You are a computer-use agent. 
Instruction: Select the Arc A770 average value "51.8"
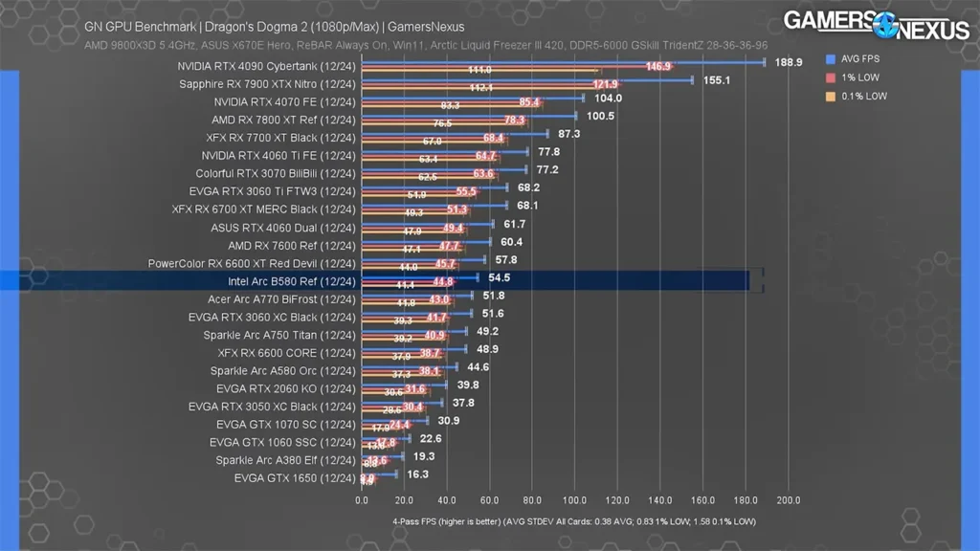(494, 296)
